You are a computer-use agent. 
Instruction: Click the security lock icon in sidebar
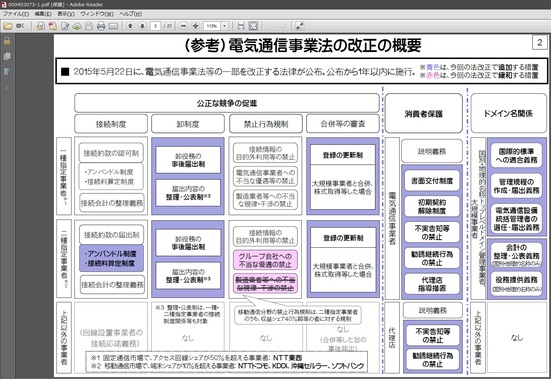[7, 41]
